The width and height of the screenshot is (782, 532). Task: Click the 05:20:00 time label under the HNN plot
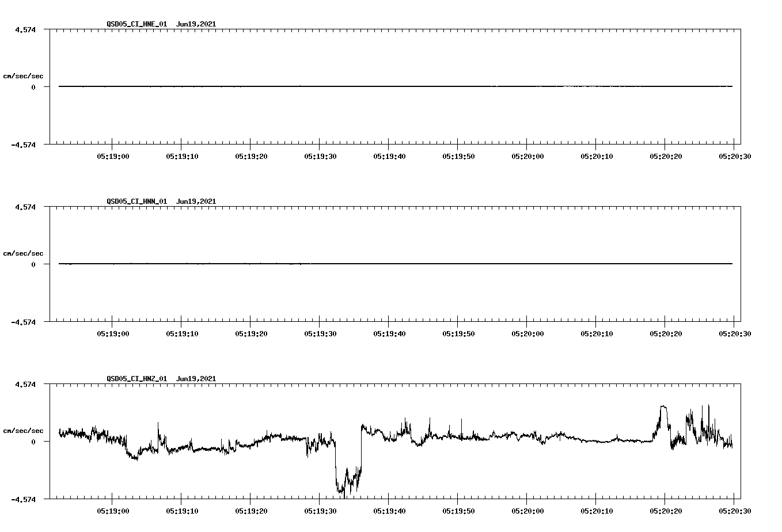(527, 334)
